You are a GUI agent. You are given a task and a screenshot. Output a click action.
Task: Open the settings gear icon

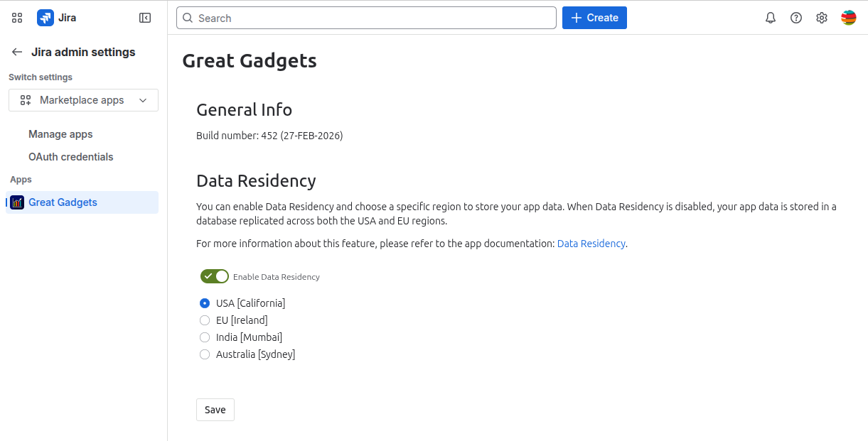pos(822,18)
